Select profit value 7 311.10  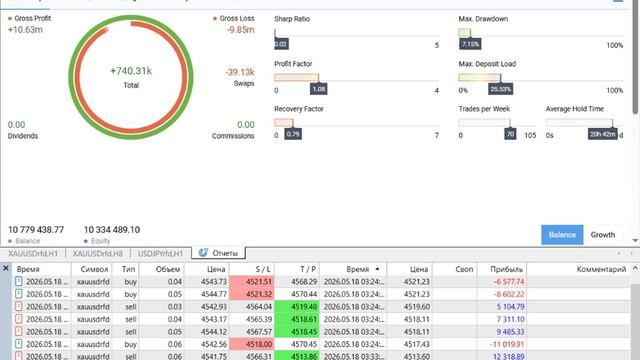click(510, 319)
